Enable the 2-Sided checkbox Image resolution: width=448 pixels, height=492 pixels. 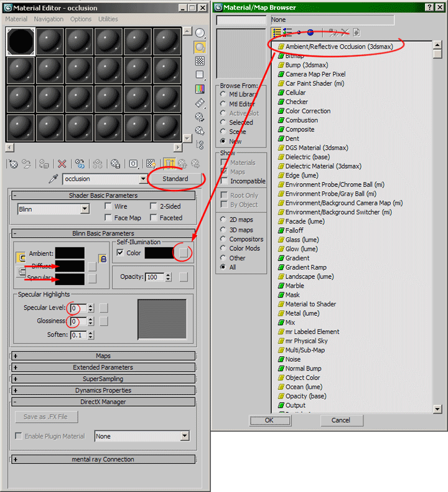(153, 206)
